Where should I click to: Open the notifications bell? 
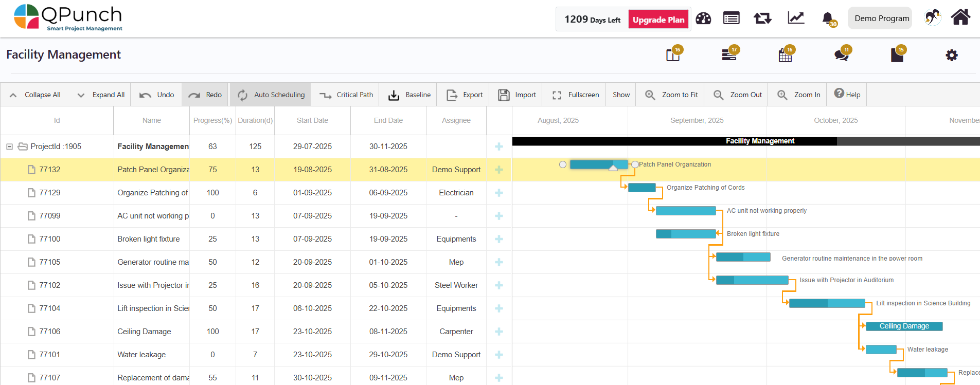click(x=827, y=19)
